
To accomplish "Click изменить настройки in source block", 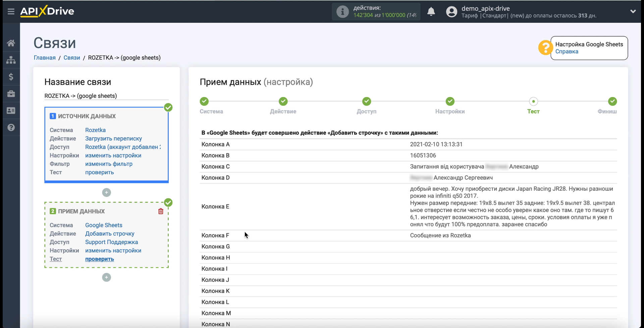I will [x=113, y=155].
